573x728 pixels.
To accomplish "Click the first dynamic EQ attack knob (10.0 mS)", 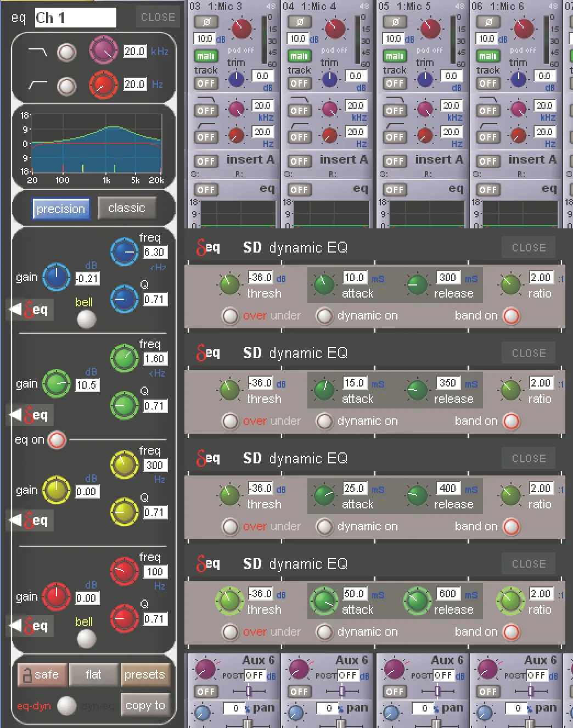I will tap(324, 284).
